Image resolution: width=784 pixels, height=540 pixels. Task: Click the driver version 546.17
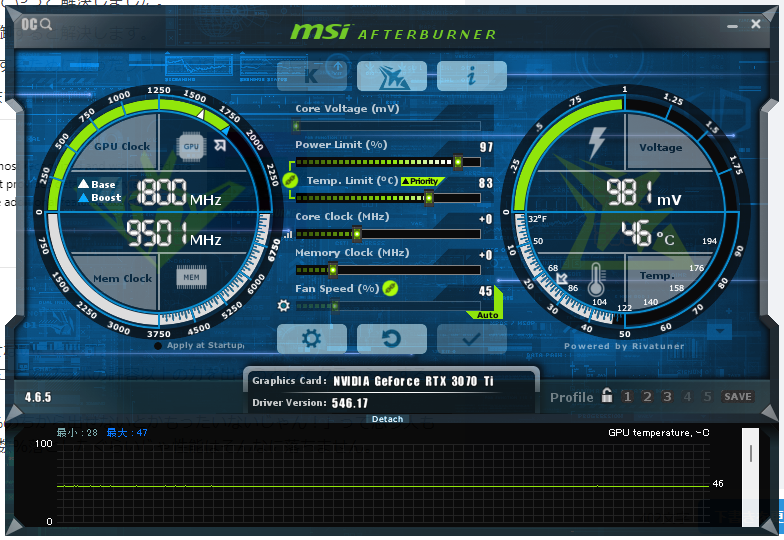click(x=350, y=403)
